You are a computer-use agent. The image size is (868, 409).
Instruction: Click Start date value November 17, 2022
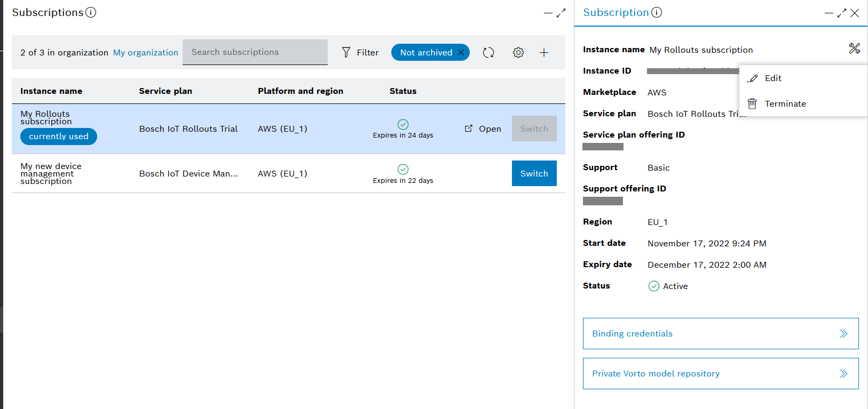click(x=707, y=243)
